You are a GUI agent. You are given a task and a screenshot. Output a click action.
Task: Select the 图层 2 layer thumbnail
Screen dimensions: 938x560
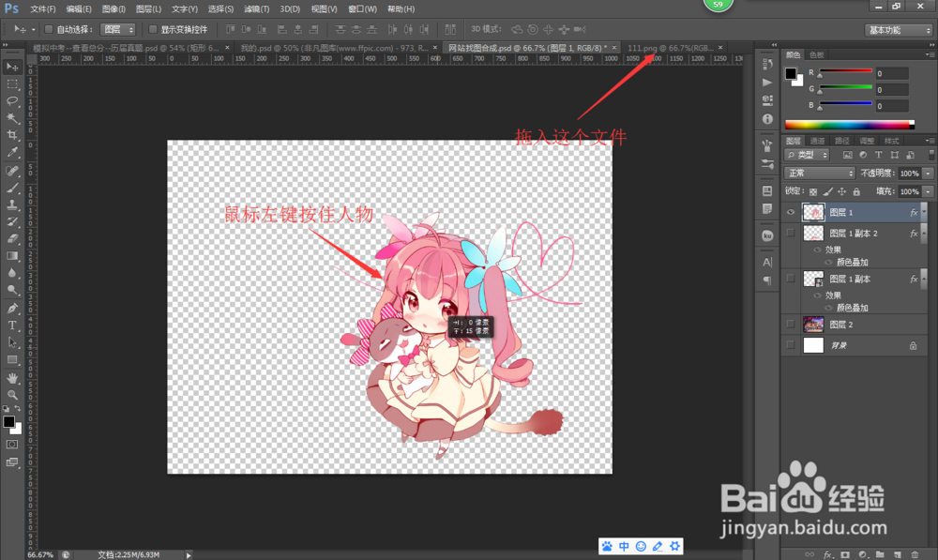(x=813, y=325)
